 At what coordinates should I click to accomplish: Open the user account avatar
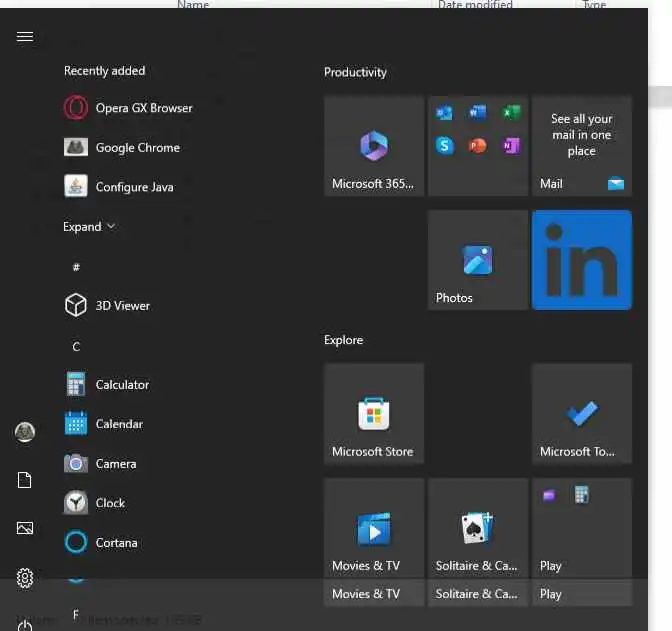[x=25, y=432]
